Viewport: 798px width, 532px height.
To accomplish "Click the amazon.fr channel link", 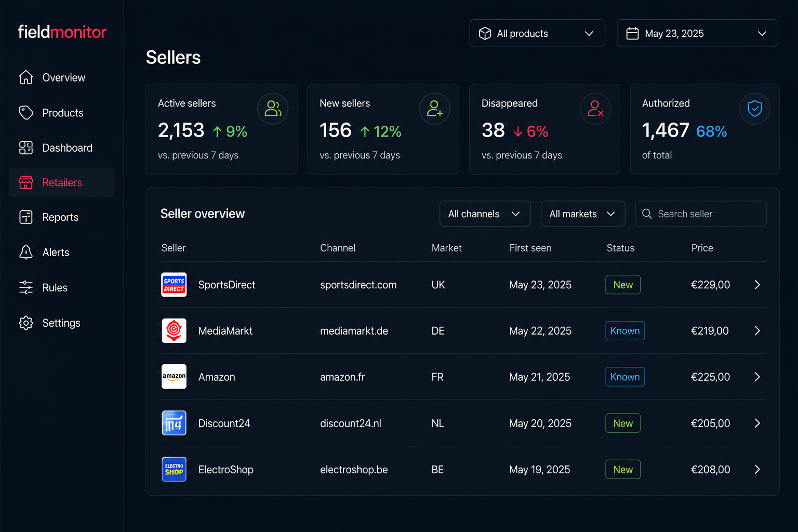I will pos(343,377).
